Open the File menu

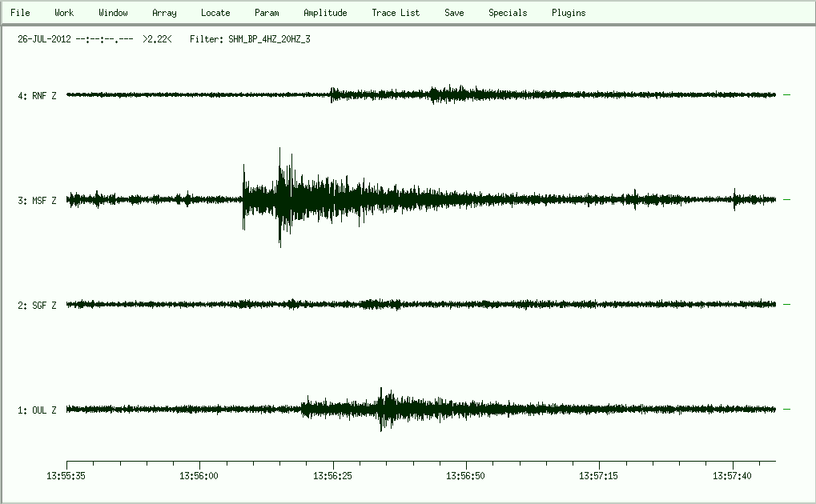pyautogui.click(x=20, y=13)
